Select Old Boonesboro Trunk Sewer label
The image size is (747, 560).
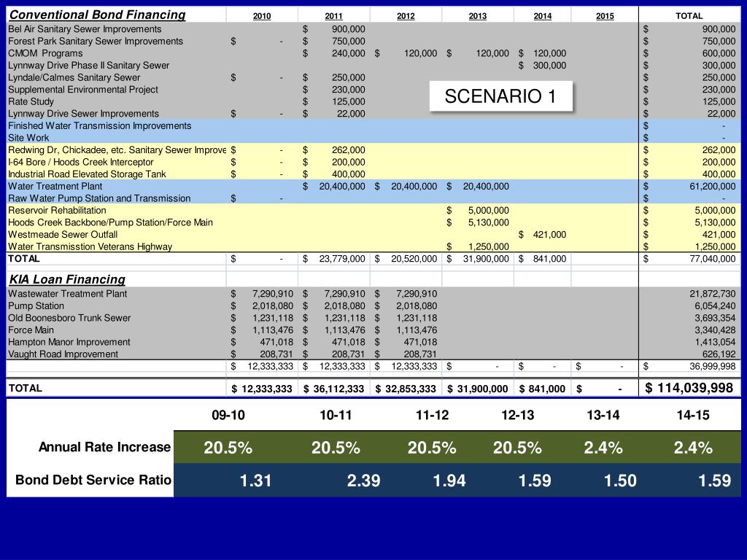(69, 318)
